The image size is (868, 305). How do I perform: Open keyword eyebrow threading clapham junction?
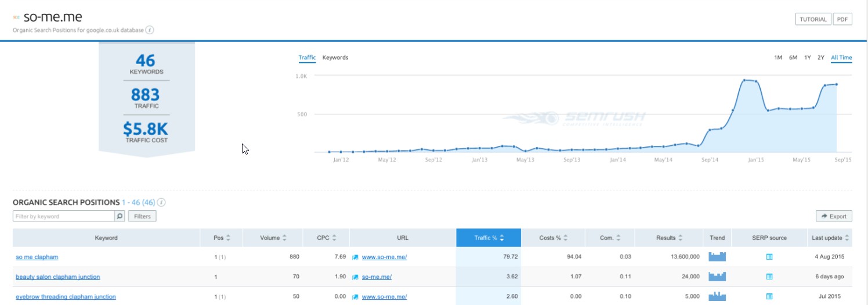point(66,296)
